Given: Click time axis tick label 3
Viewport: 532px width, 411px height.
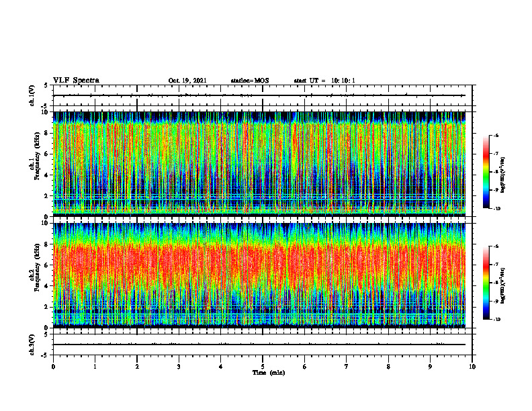Looking at the screenshot, I should (x=179, y=367).
